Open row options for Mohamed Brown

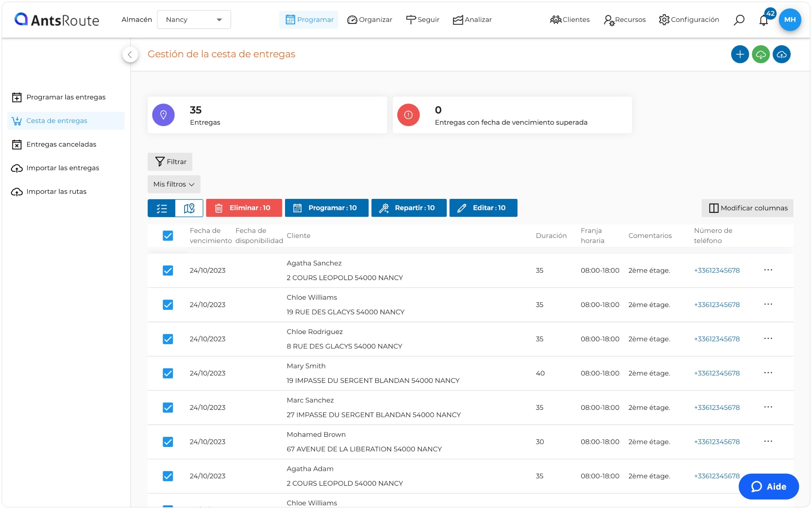point(768,441)
